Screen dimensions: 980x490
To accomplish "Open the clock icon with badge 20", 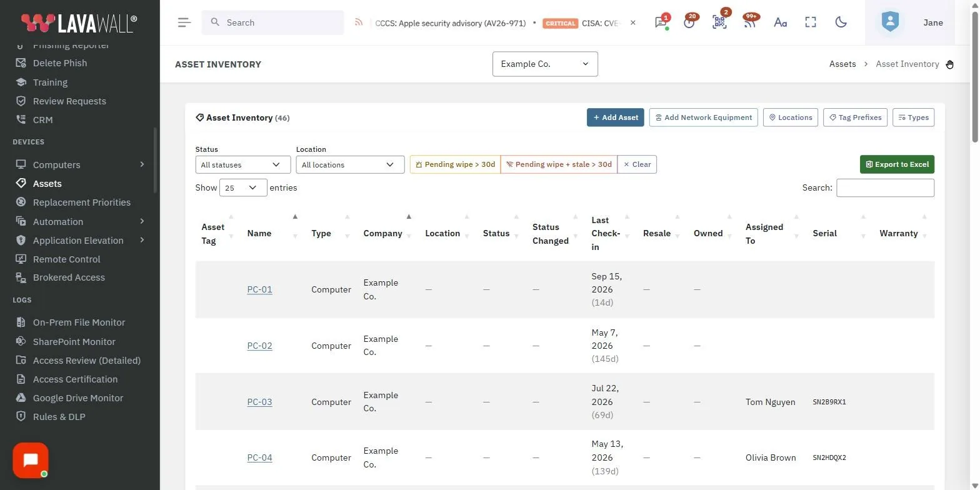I will pyautogui.click(x=689, y=22).
